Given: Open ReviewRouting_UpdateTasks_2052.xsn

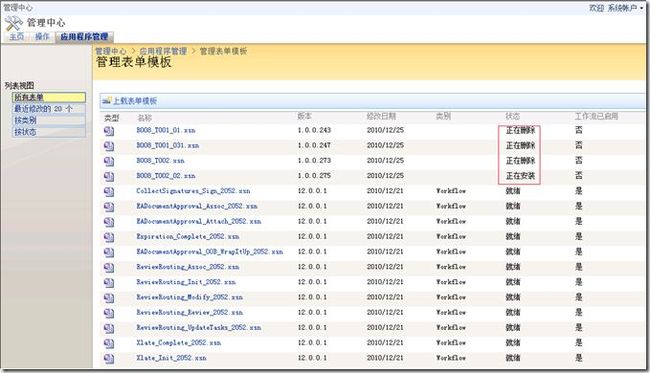Looking at the screenshot, I should pyautogui.click(x=199, y=327).
